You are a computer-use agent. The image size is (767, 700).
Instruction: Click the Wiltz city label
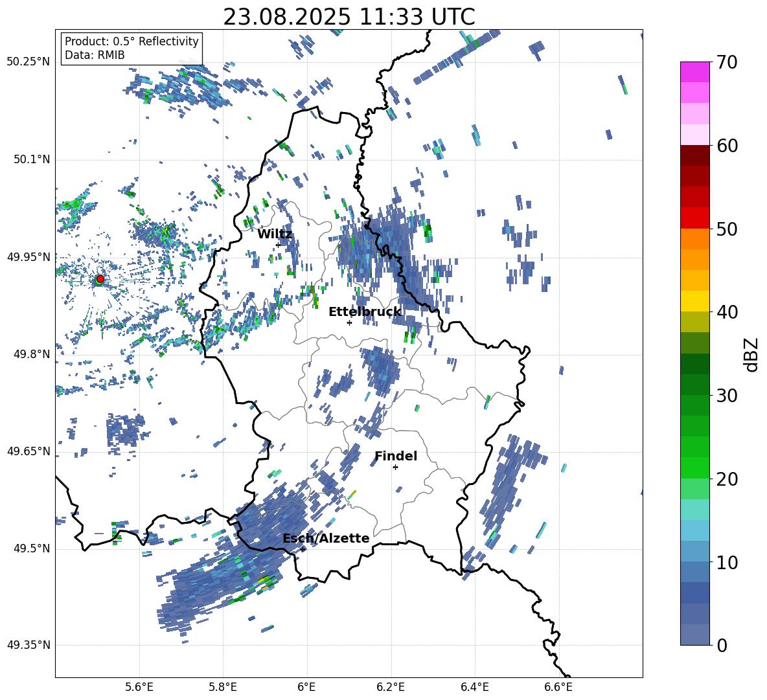tap(275, 234)
